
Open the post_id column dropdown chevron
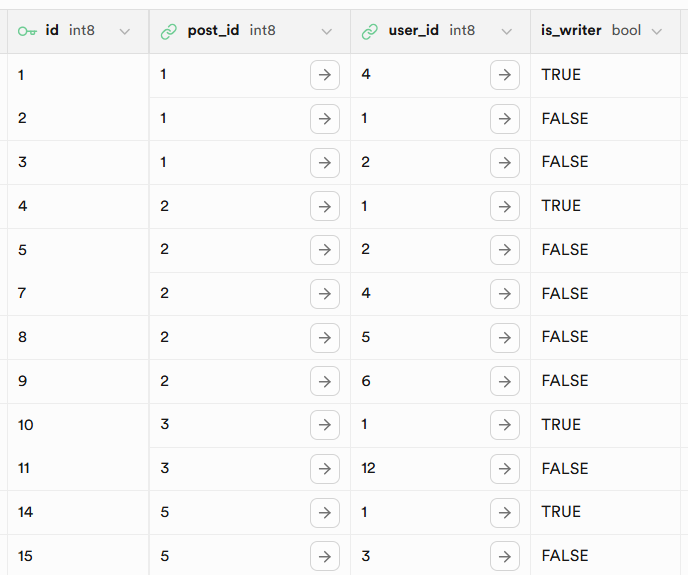(x=326, y=32)
